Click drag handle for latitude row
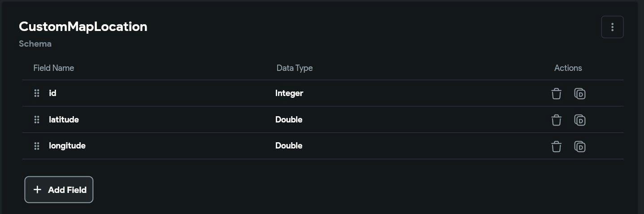Image resolution: width=644 pixels, height=214 pixels. (37, 120)
